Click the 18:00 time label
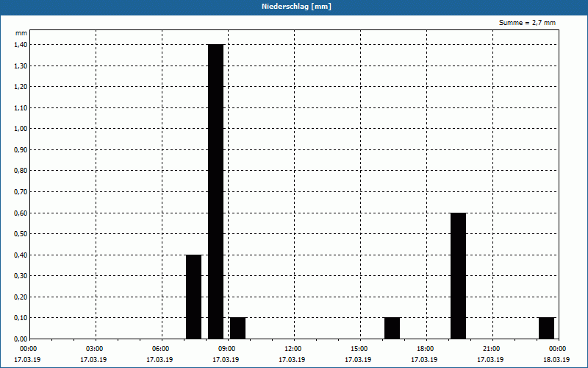The width and height of the screenshot is (588, 368). (426, 349)
